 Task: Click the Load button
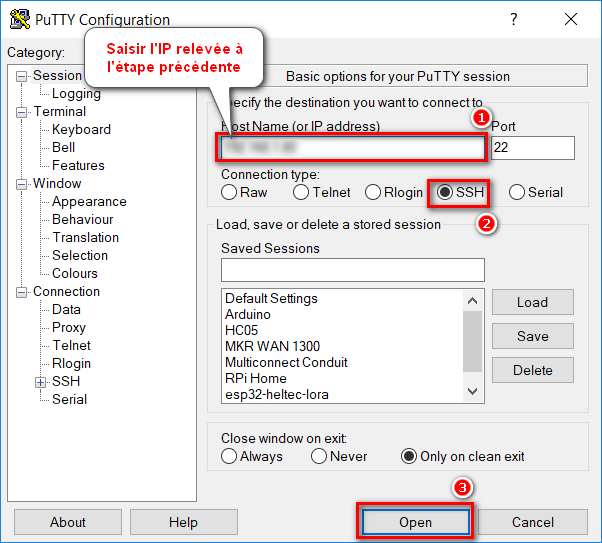coord(533,302)
